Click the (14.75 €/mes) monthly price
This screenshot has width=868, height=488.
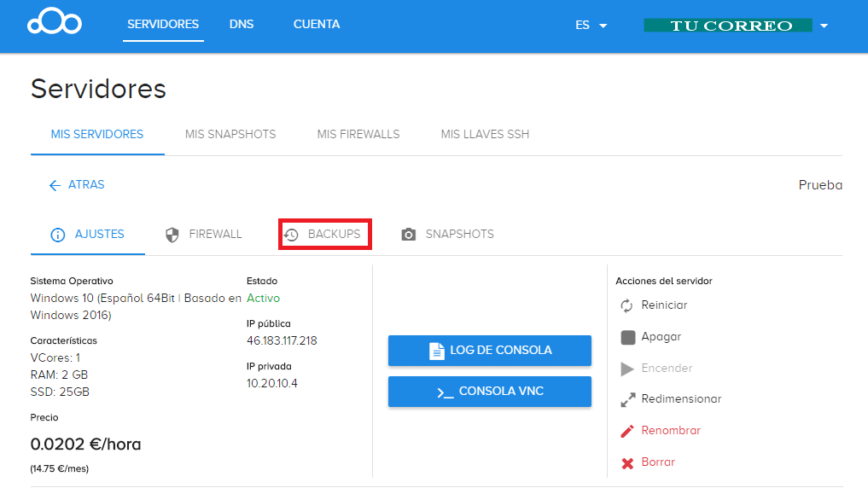pos(59,468)
